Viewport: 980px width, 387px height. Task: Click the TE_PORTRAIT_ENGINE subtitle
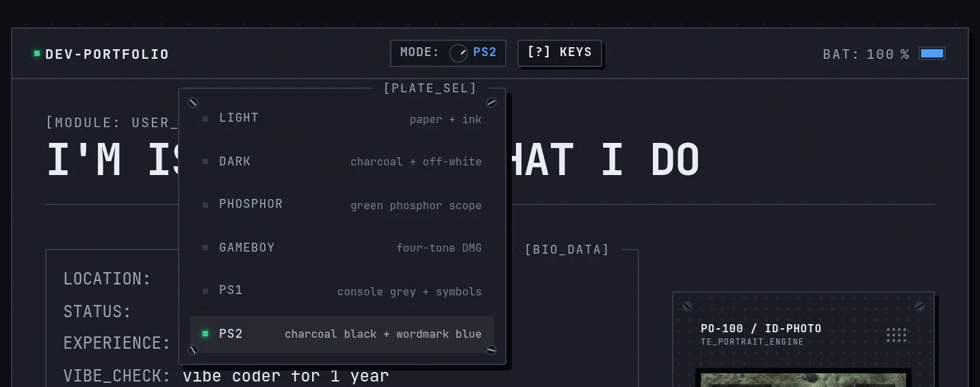point(752,342)
